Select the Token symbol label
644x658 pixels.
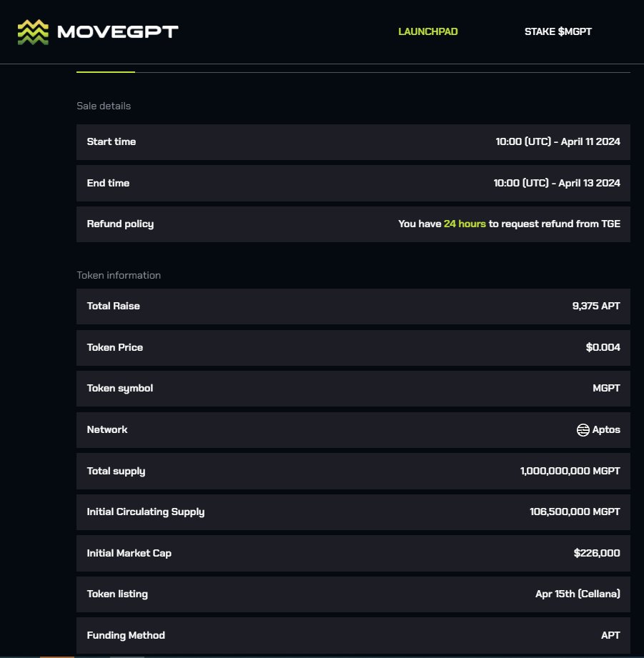119,389
